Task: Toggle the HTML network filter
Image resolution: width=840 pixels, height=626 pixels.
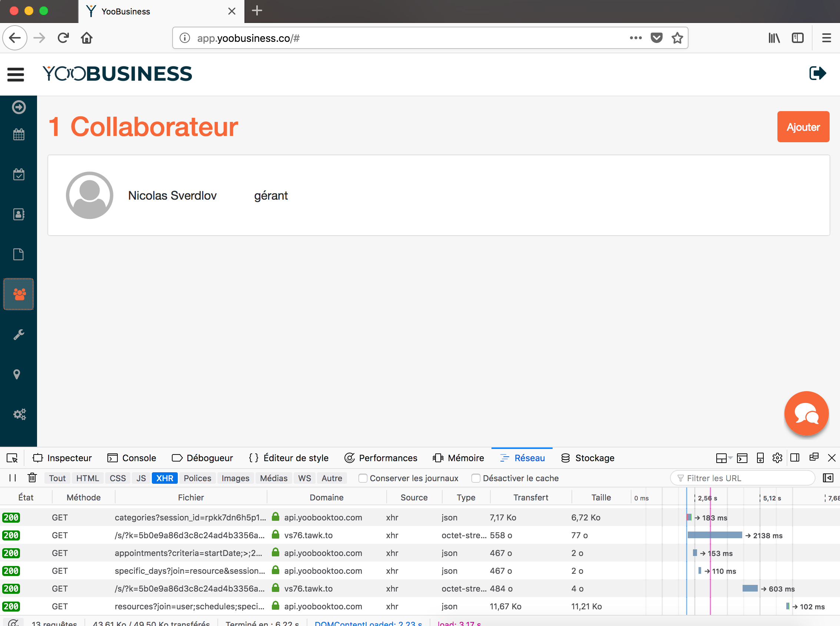Action: [87, 478]
